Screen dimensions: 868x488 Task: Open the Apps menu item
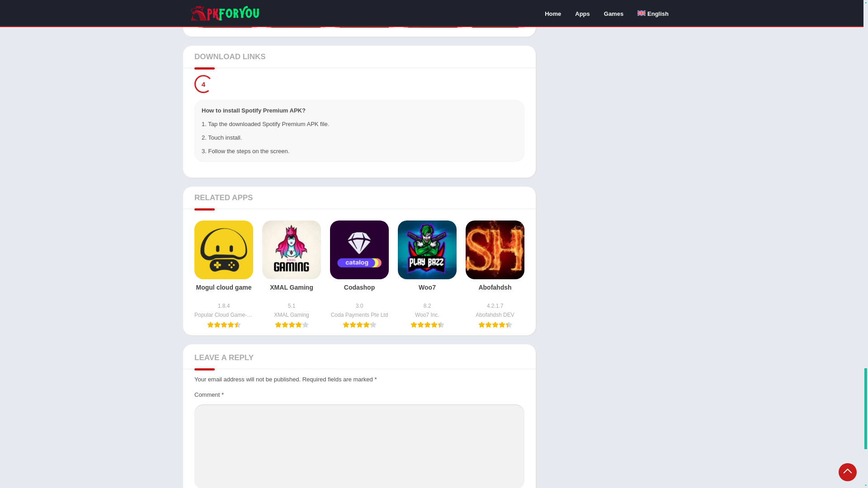[582, 14]
